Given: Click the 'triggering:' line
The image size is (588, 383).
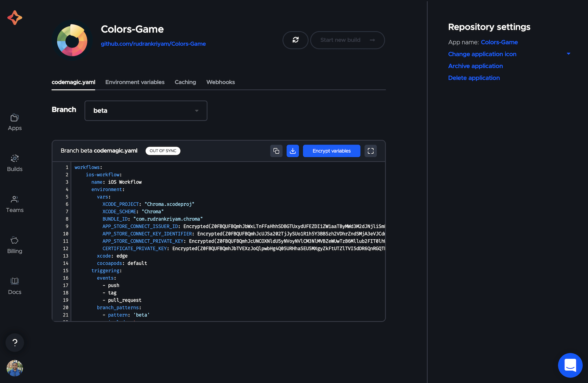Looking at the screenshot, I should pos(106,271).
